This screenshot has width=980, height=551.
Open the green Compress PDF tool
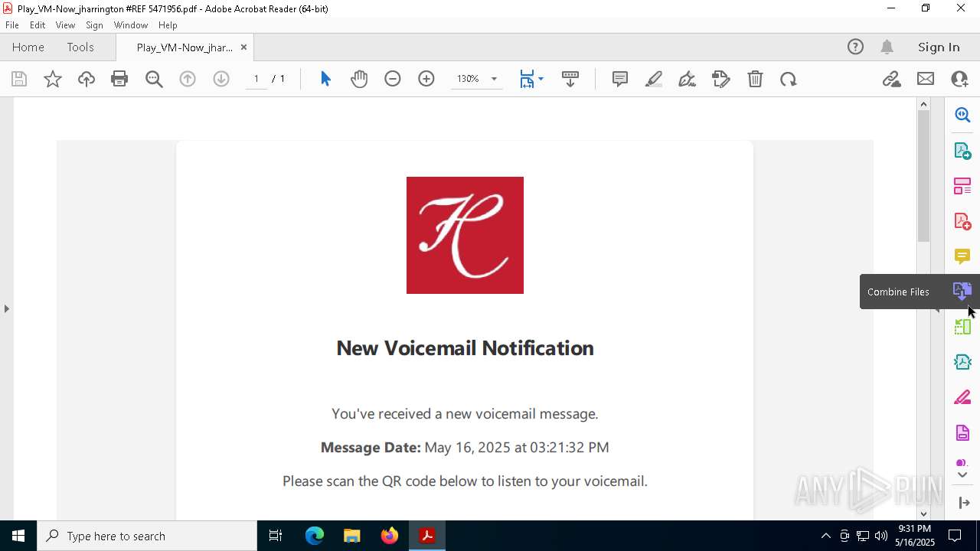[x=962, y=327]
